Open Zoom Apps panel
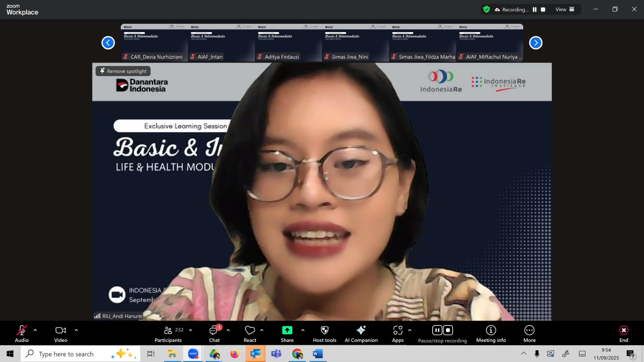 [398, 334]
